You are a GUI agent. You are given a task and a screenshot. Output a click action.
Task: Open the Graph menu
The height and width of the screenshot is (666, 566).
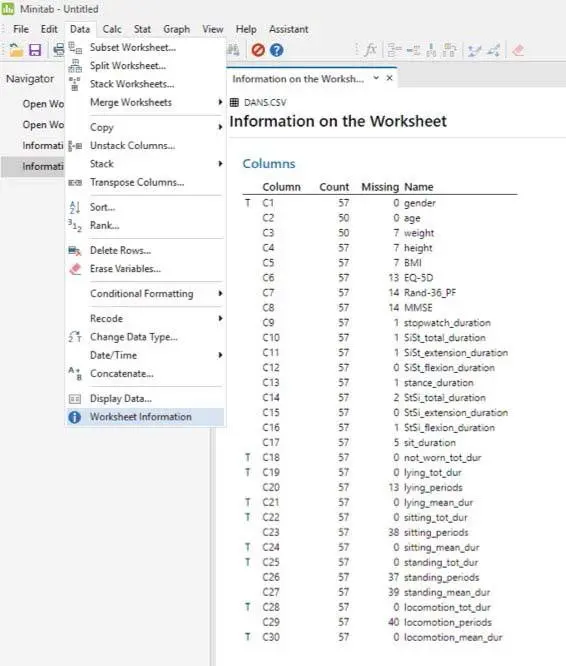pyautogui.click(x=176, y=29)
